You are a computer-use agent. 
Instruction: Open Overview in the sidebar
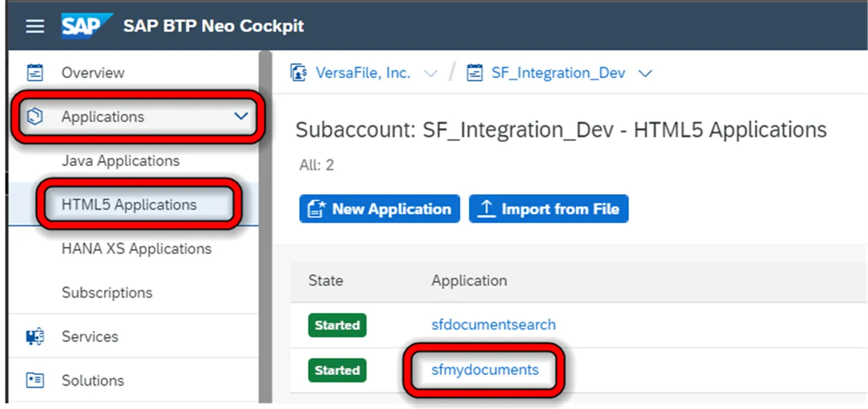click(93, 73)
